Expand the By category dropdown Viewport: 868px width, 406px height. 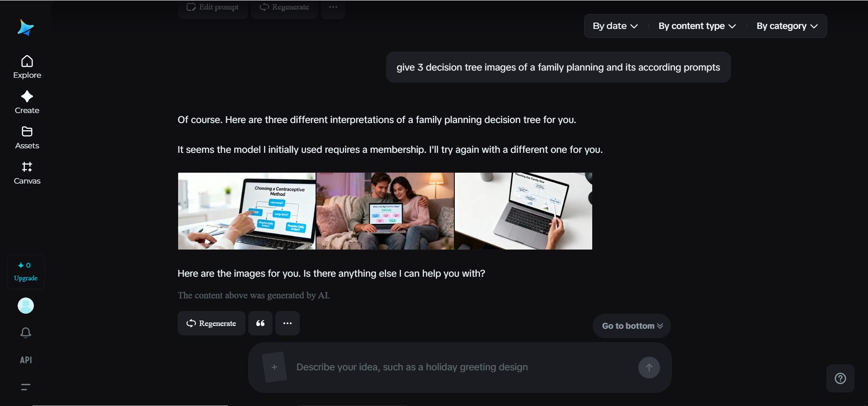click(x=787, y=26)
